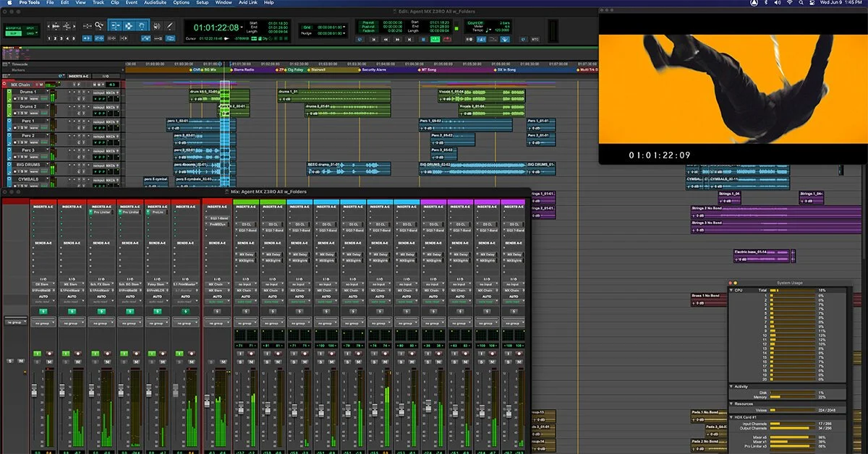Solo the Perc 2 track
The height and width of the screenshot is (454, 868).
coord(22,142)
